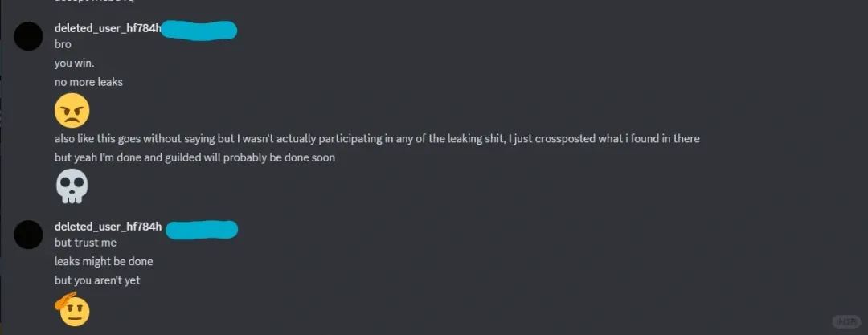The image size is (868, 335).
Task: Click the blue scribbled timestamp on second message
Action: (x=202, y=229)
